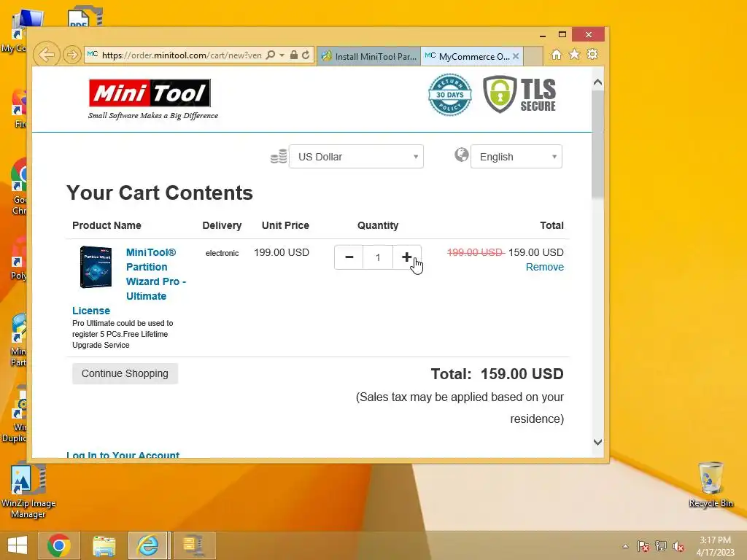Click the Action Center flag tray icon
Screen dimensions: 747x560
click(643, 546)
